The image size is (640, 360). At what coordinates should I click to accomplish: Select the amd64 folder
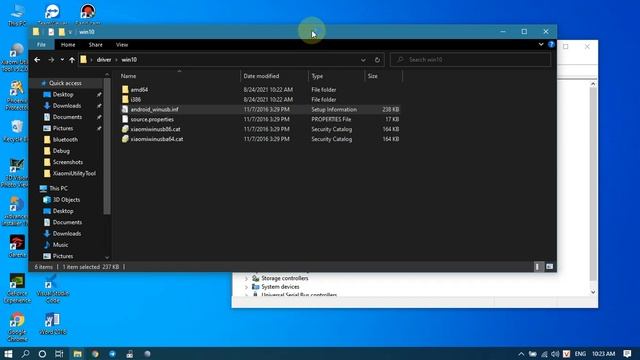[x=139, y=89]
